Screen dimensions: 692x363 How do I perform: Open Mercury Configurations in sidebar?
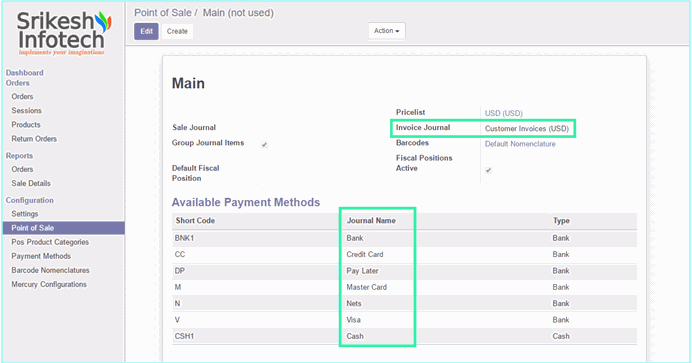click(49, 284)
